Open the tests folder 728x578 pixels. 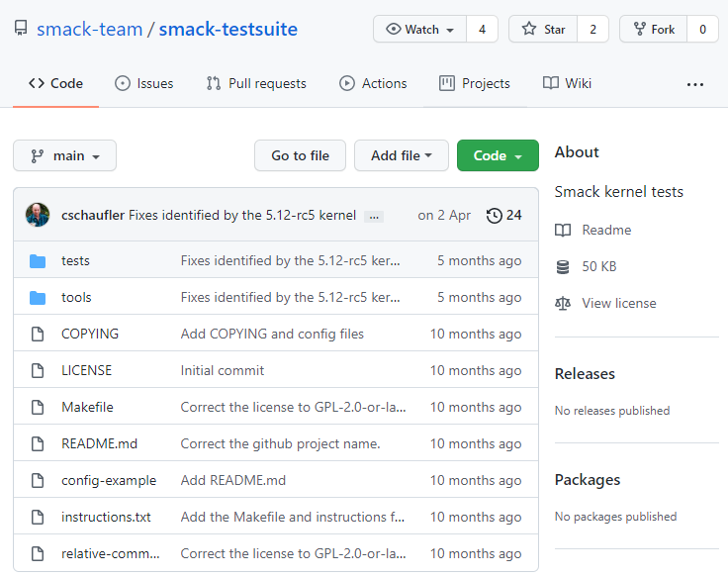(x=75, y=261)
